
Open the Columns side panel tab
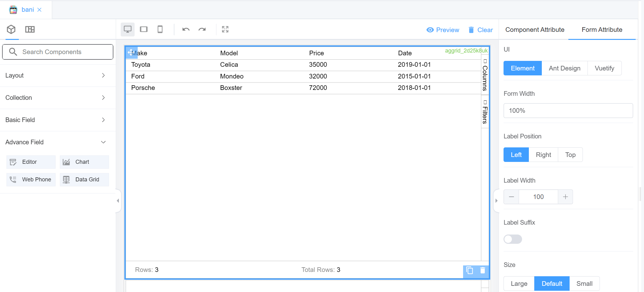point(485,75)
